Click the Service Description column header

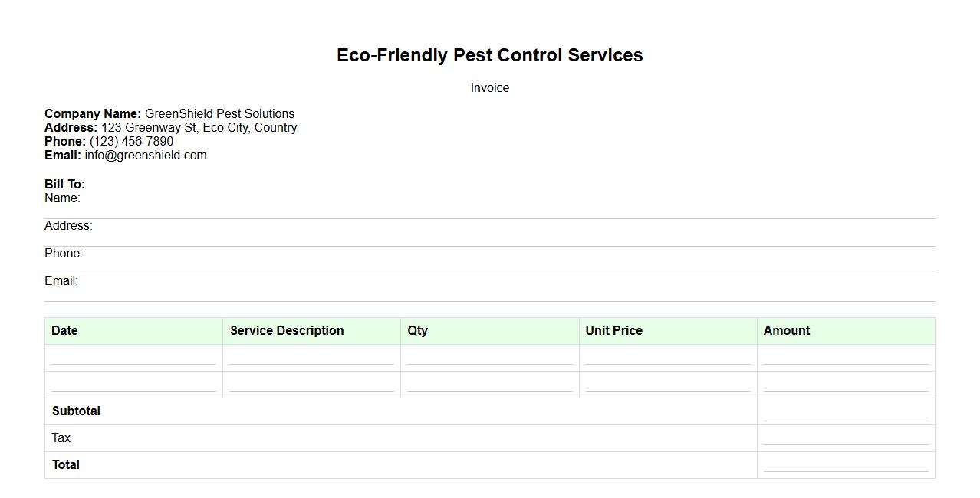[287, 331]
